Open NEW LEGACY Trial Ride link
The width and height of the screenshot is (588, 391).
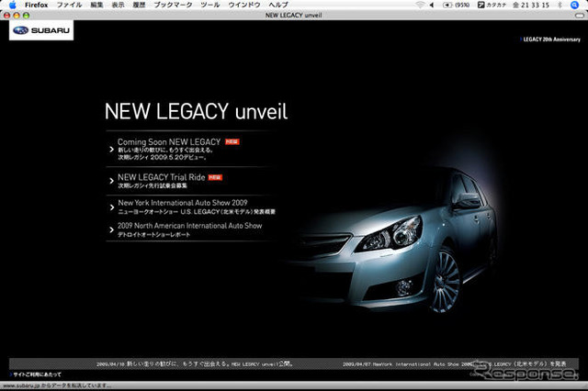162,177
